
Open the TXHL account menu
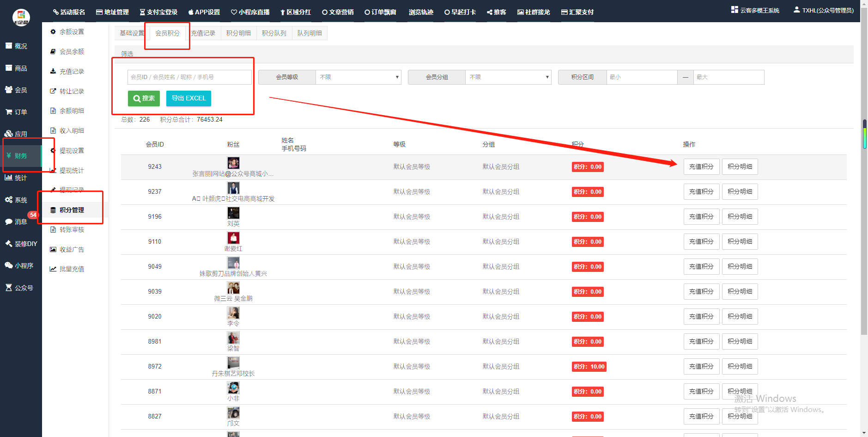[x=823, y=10]
